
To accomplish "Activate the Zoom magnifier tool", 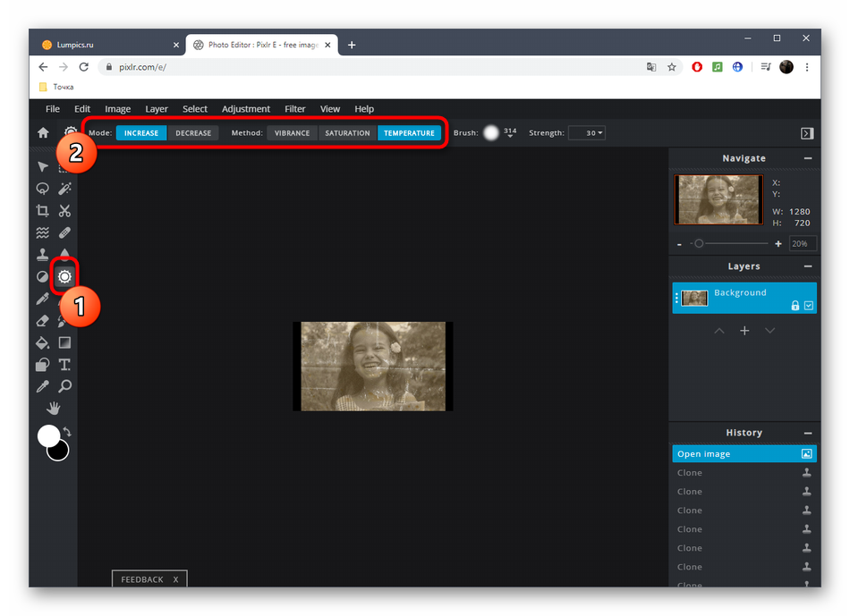I will 64,386.
